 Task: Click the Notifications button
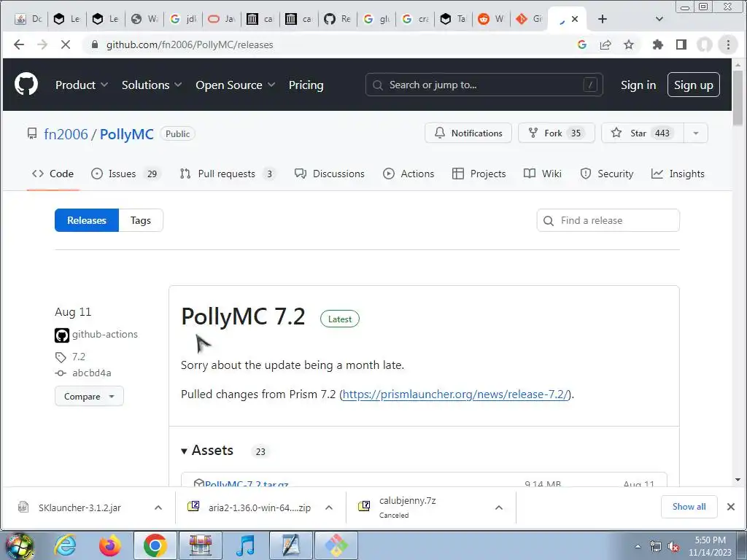pyautogui.click(x=468, y=133)
